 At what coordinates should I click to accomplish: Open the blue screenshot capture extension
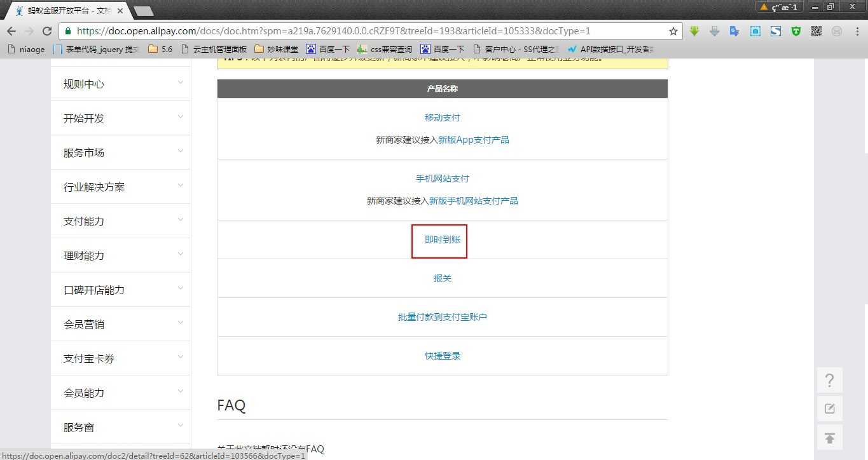[x=755, y=31]
